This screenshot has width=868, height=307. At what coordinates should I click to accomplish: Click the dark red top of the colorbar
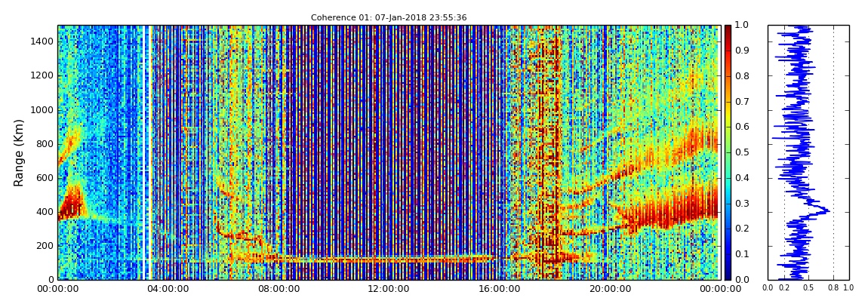pyautogui.click(x=728, y=30)
